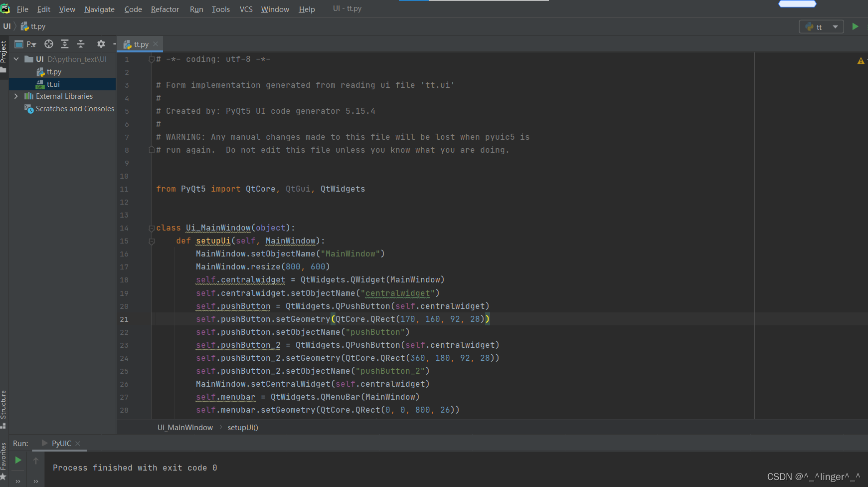This screenshot has width=868, height=487.
Task: Open the Code menu
Action: coord(133,9)
